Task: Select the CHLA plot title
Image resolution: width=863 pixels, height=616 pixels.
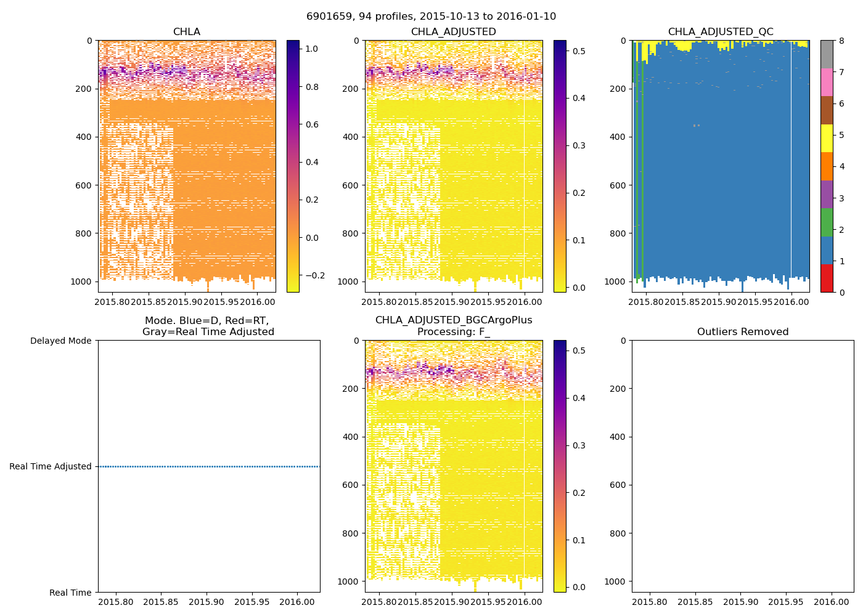Action: point(186,32)
